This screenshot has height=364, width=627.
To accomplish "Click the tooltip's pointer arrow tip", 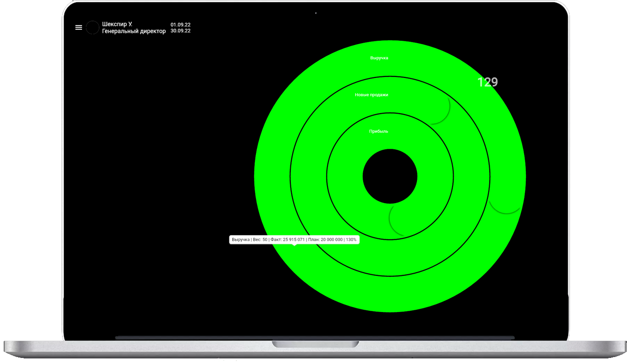I will [294, 246].
